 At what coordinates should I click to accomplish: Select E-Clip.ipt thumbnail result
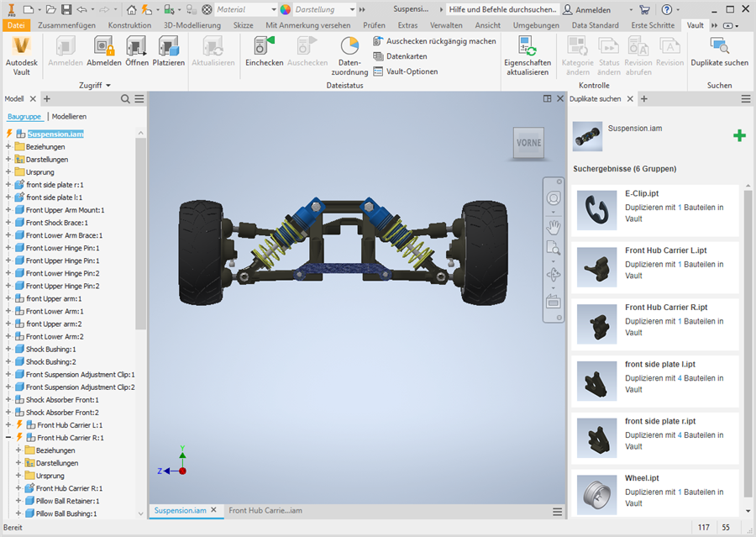click(x=597, y=210)
